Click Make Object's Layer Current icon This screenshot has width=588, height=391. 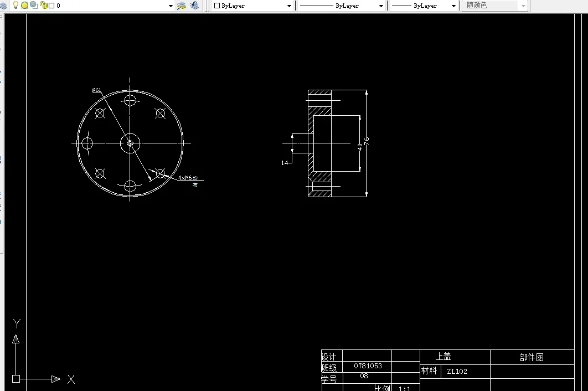182,6
